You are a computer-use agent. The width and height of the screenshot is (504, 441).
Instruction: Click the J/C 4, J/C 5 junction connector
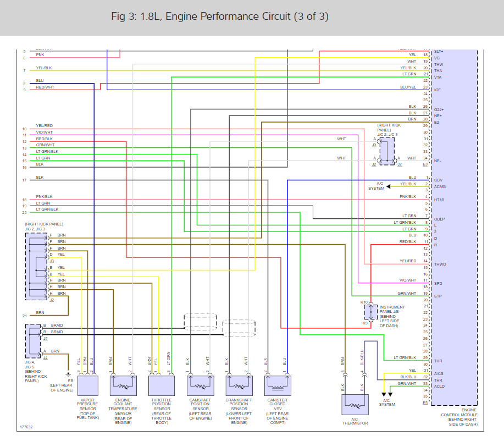33,341
